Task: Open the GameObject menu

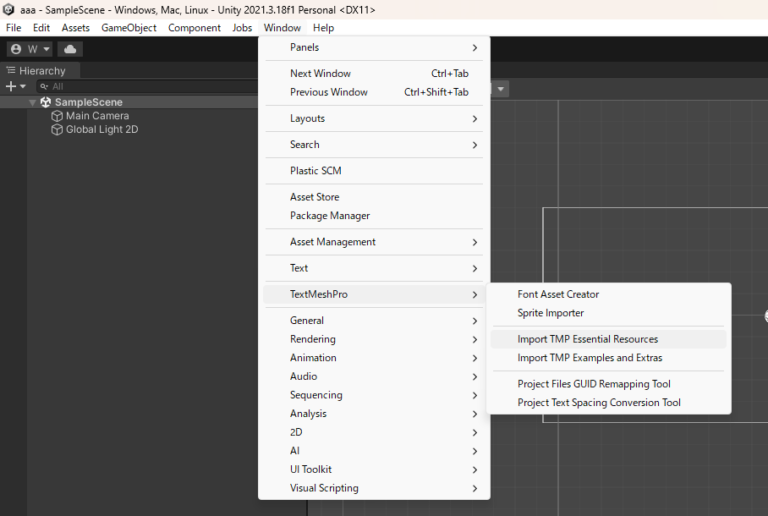Action: pos(128,28)
